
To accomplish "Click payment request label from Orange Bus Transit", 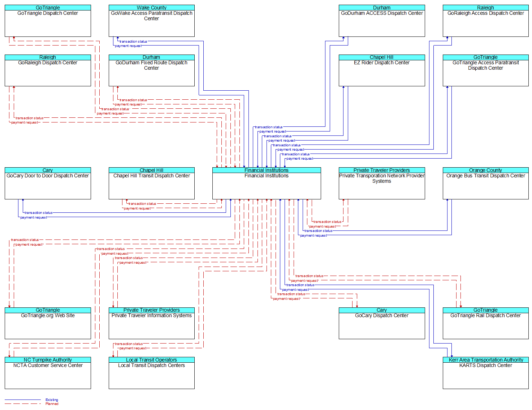I will 313,236.
